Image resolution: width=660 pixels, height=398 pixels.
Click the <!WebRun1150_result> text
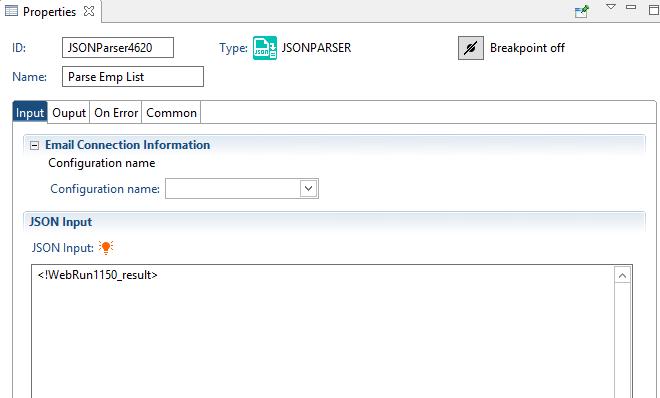[x=98, y=275]
